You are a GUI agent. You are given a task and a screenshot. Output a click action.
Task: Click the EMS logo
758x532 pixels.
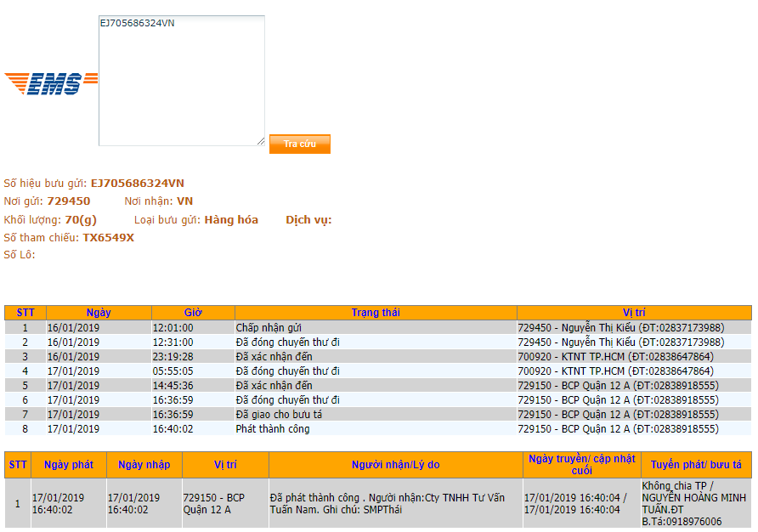pos(51,83)
